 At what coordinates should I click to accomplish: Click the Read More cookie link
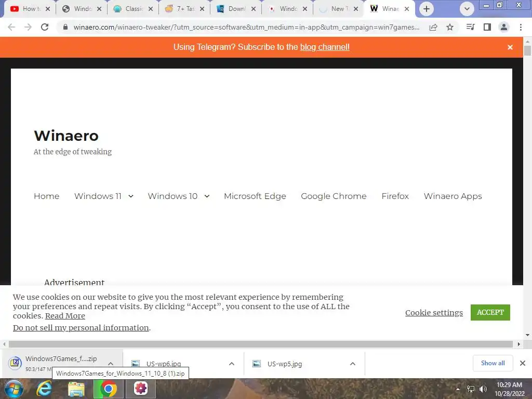[65, 316]
